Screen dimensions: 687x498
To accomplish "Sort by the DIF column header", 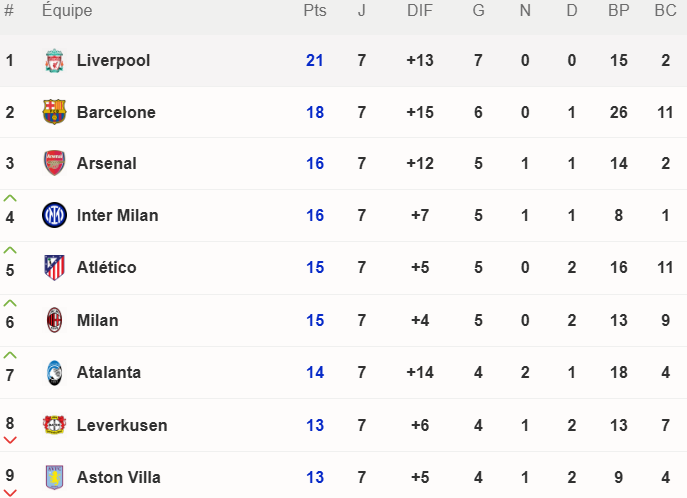I will click(420, 10).
